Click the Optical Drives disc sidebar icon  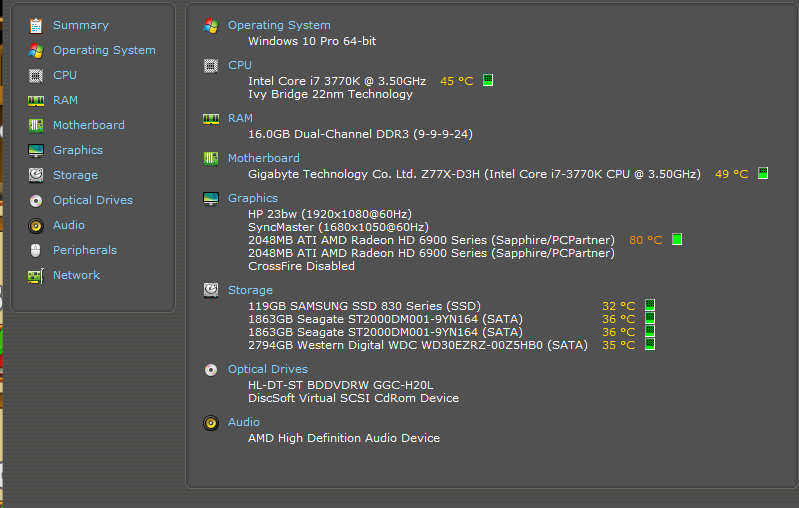pos(36,200)
